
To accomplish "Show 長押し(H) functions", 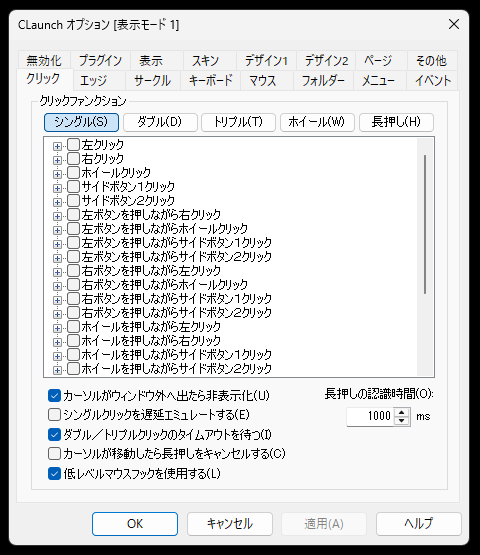I will [x=396, y=122].
